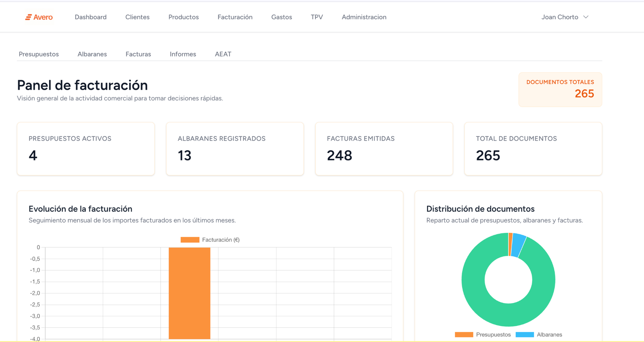
Task: Click the orange bar in the billing chart
Action: 190,293
